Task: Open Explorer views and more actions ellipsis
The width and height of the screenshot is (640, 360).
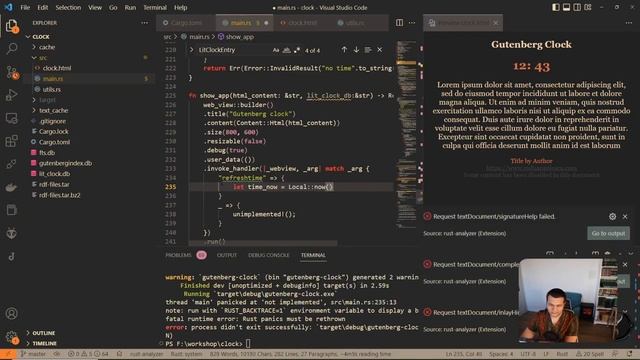Action: (144, 23)
